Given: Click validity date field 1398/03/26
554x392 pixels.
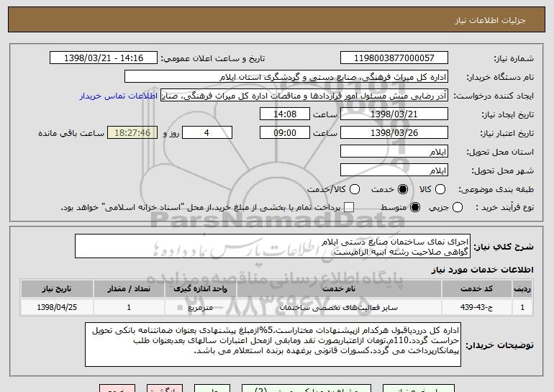Looking at the screenshot, I should (394, 133).
